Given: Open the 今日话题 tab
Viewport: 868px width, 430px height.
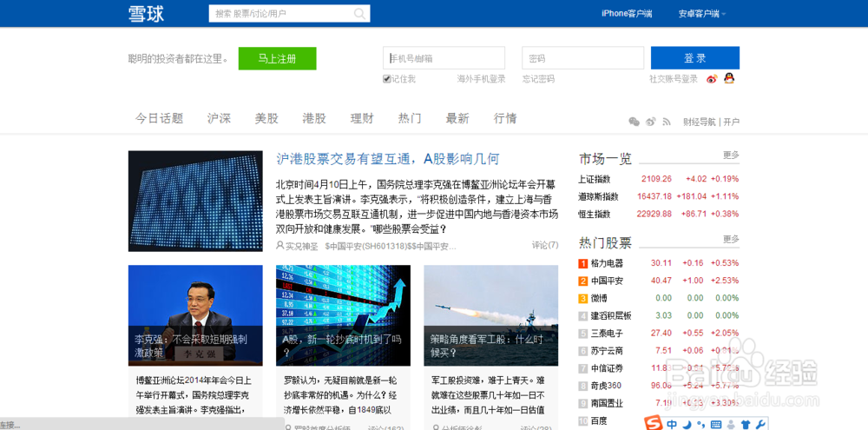Looking at the screenshot, I should 160,118.
